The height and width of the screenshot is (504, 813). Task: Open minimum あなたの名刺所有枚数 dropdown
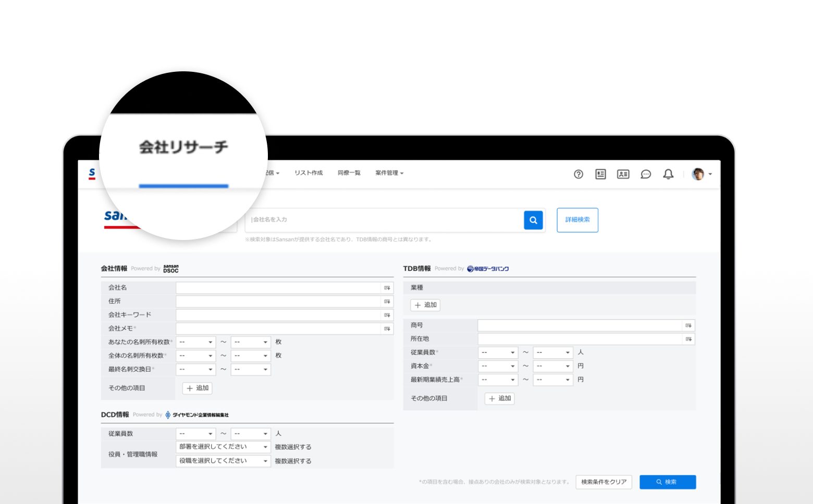(x=196, y=342)
